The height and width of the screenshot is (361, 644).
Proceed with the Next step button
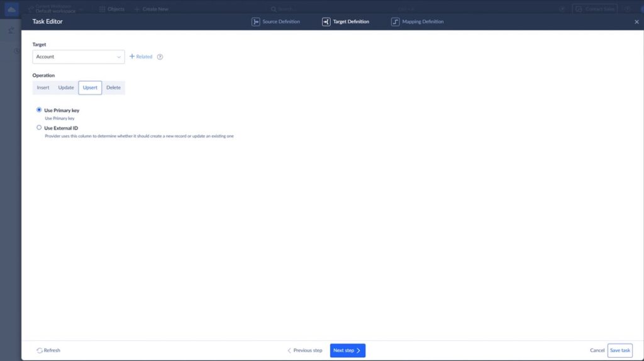[x=347, y=350]
